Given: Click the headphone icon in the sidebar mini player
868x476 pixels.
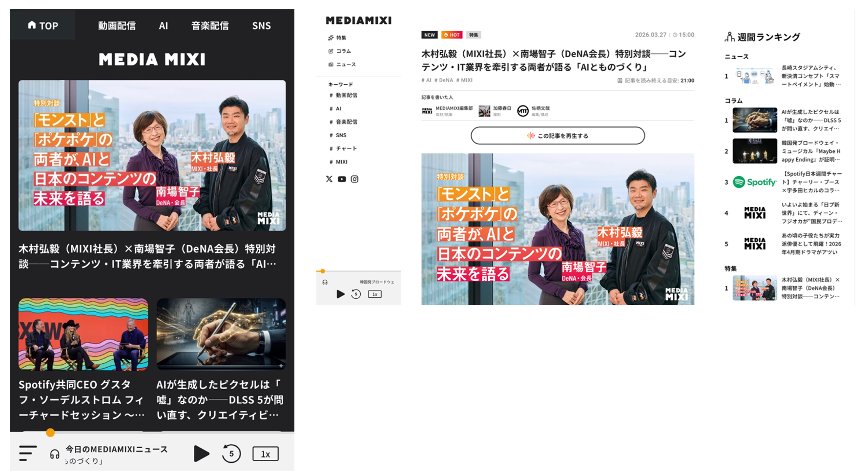Looking at the screenshot, I should 325,282.
